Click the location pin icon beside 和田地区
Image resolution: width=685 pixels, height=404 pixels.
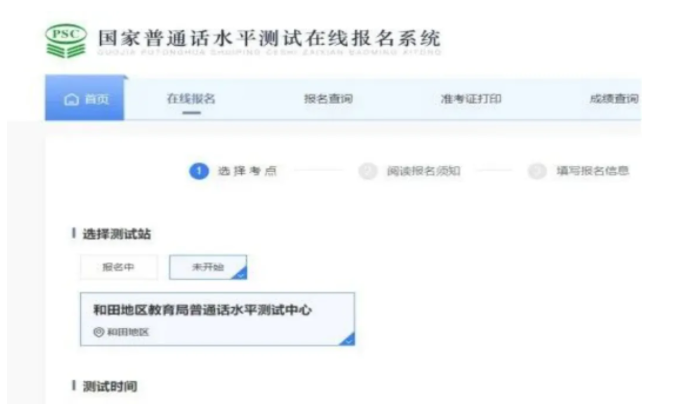(99, 332)
